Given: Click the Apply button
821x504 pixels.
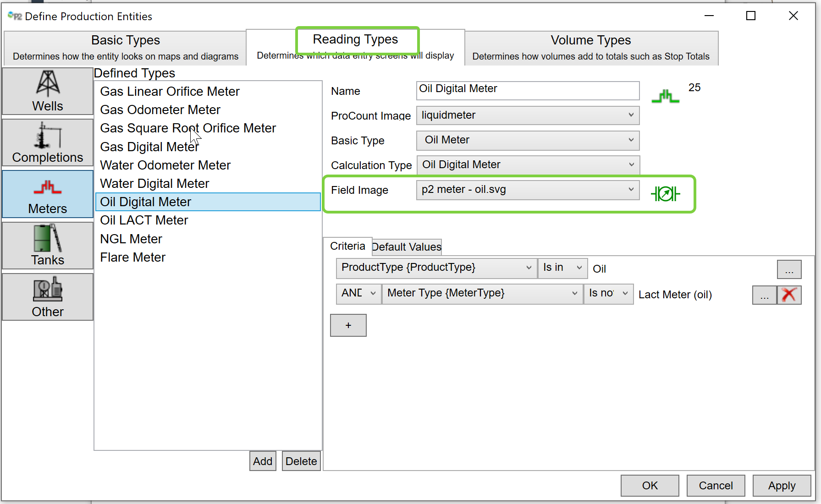Looking at the screenshot, I should [x=782, y=486].
